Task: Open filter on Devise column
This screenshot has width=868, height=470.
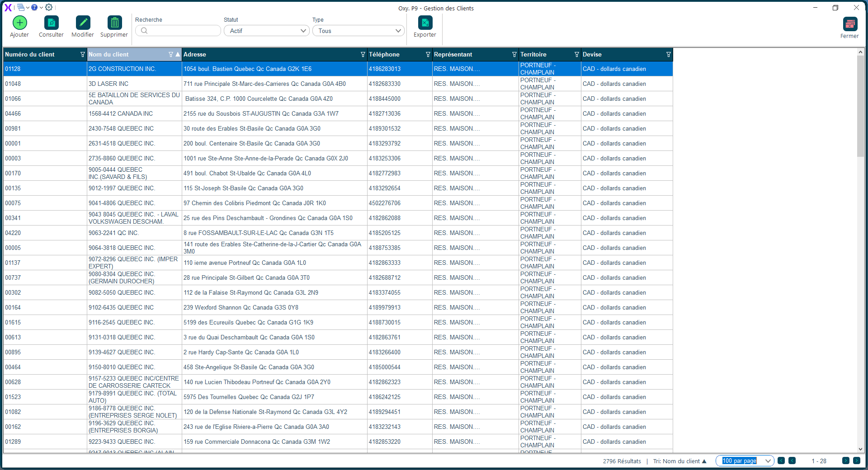Action: (x=668, y=54)
